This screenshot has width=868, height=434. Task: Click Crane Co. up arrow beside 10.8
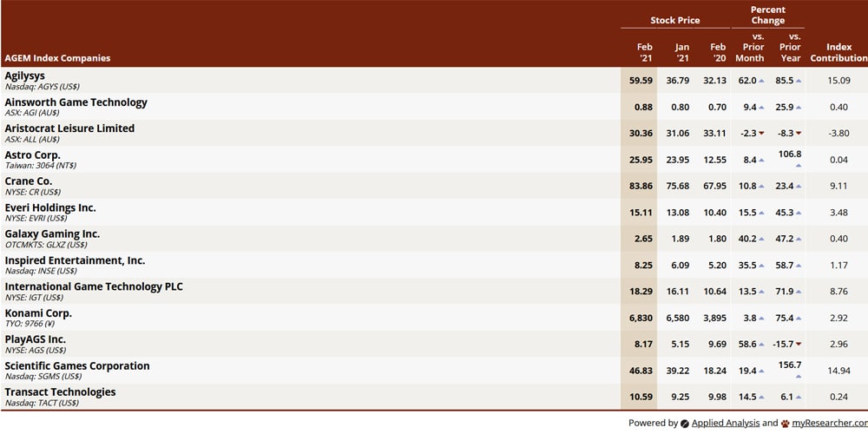pos(762,187)
